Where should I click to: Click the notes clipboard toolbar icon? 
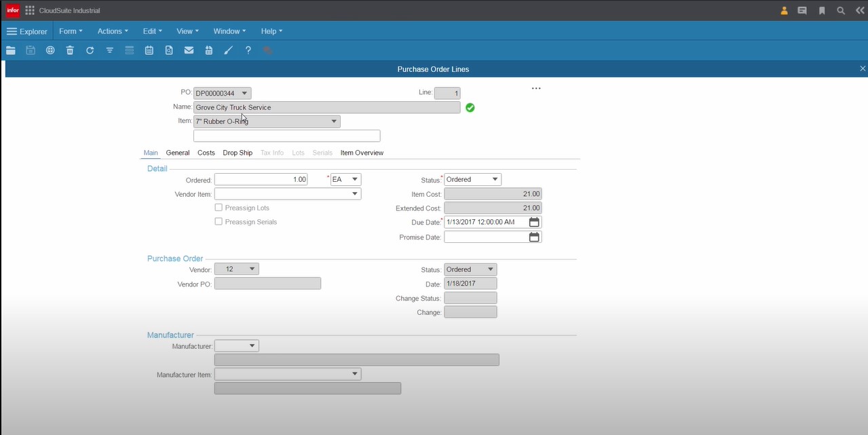pos(149,50)
